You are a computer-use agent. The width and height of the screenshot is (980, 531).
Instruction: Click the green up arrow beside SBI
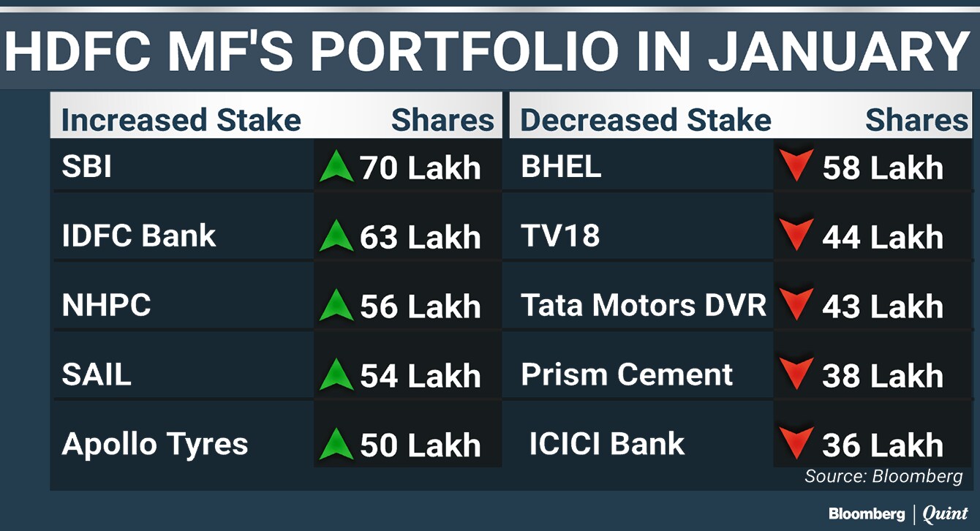[336, 166]
